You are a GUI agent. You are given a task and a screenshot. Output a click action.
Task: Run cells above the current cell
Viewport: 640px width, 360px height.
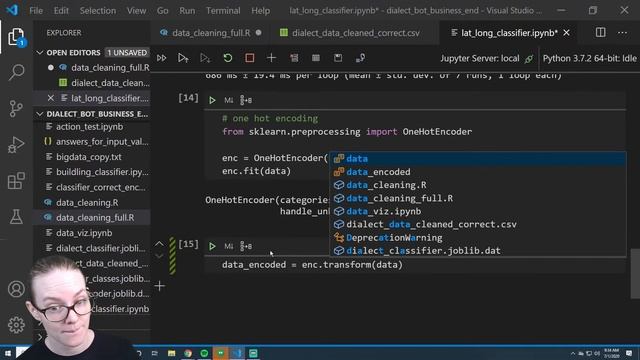pyautogui.click(x=183, y=58)
